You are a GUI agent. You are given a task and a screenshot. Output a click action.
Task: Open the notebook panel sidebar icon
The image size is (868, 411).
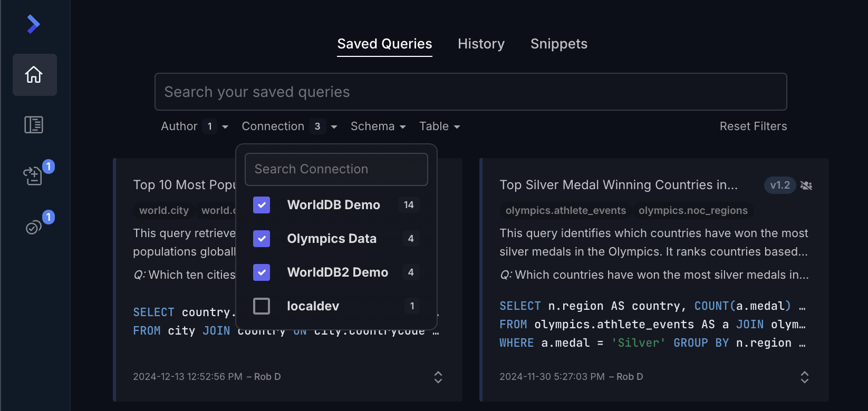click(34, 125)
